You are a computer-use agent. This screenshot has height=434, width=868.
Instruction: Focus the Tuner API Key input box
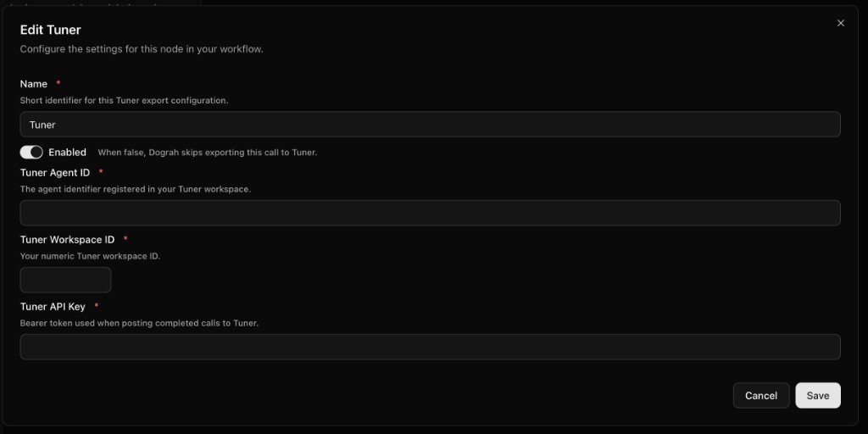(430, 347)
